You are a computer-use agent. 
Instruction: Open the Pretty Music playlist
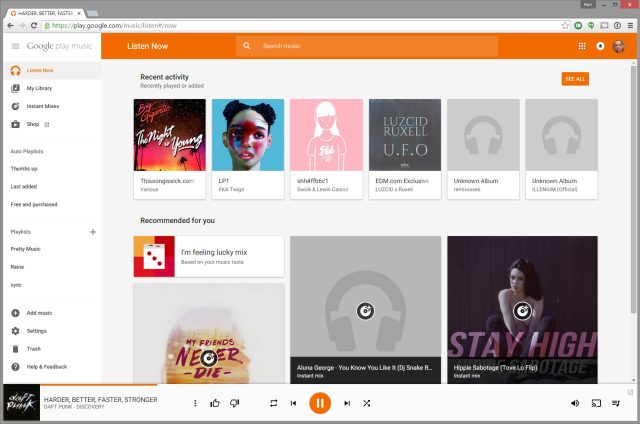[25, 249]
